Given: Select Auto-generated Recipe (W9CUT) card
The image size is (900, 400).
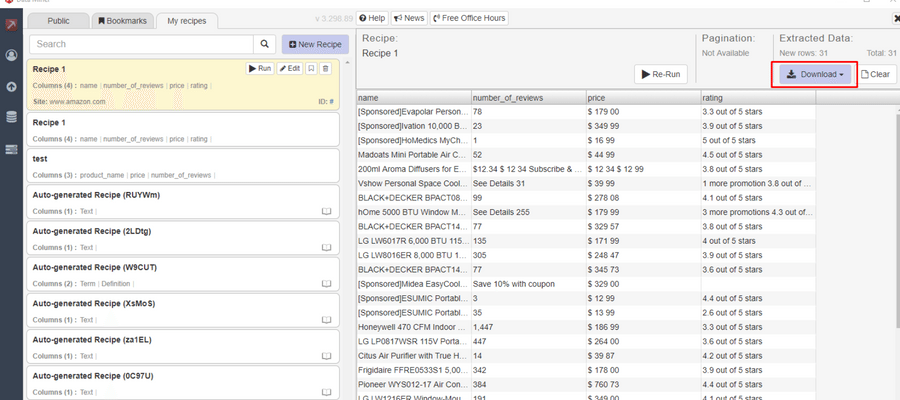Looking at the screenshot, I should click(183, 274).
